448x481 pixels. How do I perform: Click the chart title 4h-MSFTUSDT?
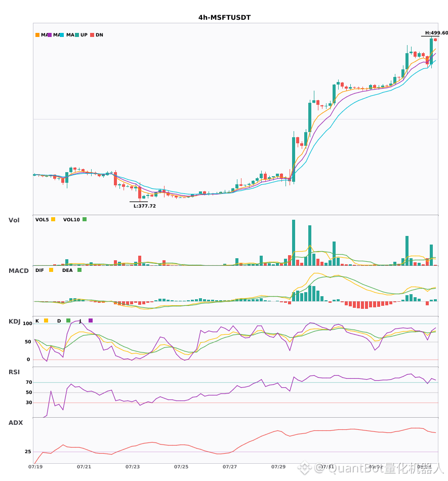coord(224,18)
